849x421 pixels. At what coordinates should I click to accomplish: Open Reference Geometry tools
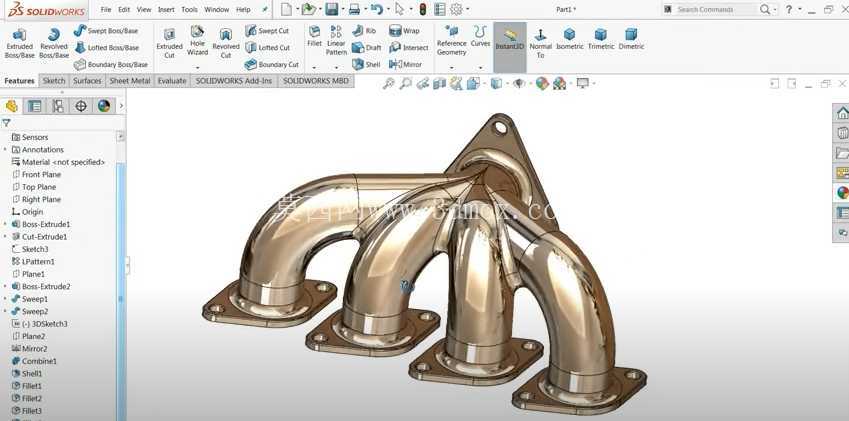pyautogui.click(x=452, y=41)
